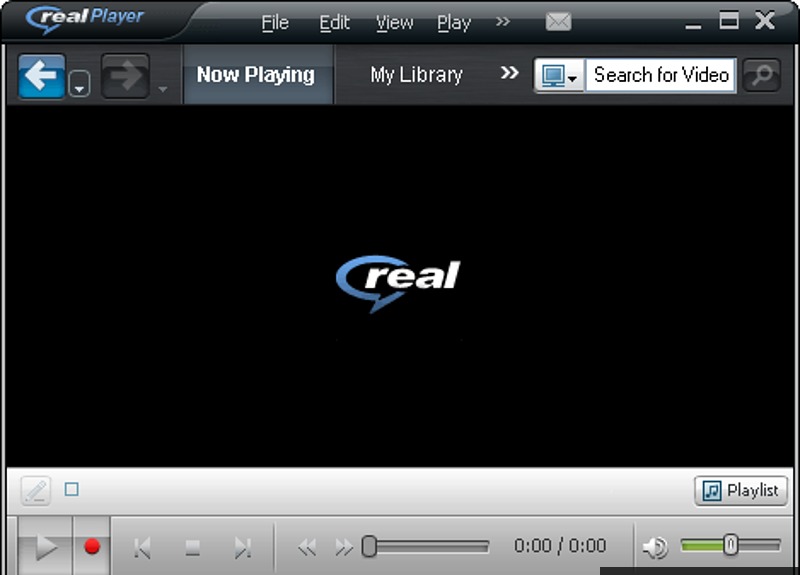Click the magnifier search button
Screen dimensions: 800x575
(x=761, y=76)
